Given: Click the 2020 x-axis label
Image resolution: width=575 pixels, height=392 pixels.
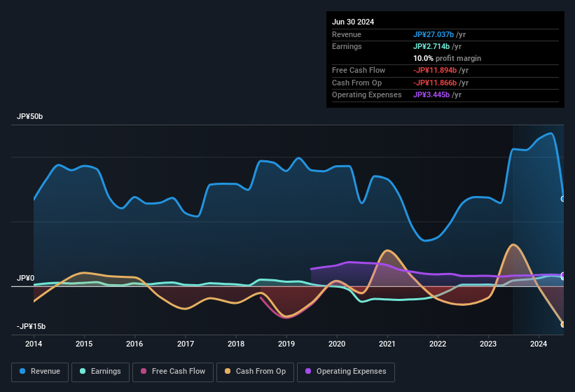Looking at the screenshot, I should 337,344.
